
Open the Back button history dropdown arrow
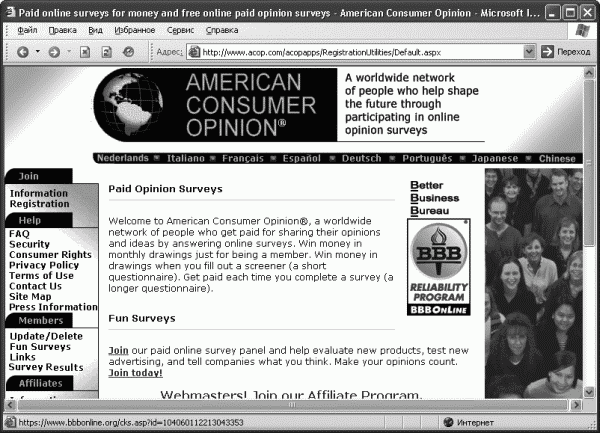tap(38, 51)
